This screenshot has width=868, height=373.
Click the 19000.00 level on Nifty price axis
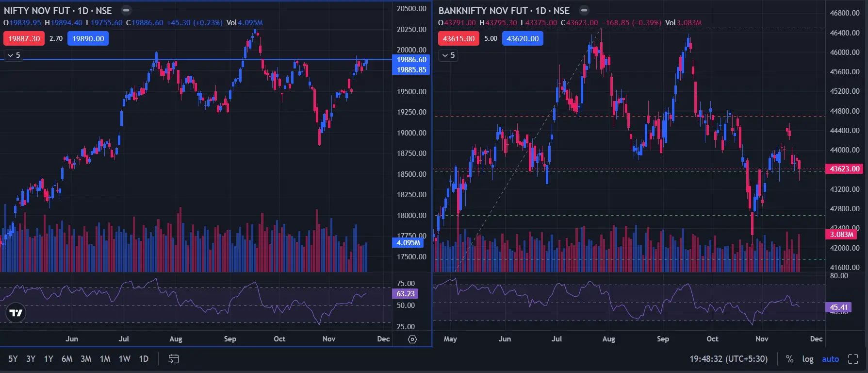(x=411, y=133)
